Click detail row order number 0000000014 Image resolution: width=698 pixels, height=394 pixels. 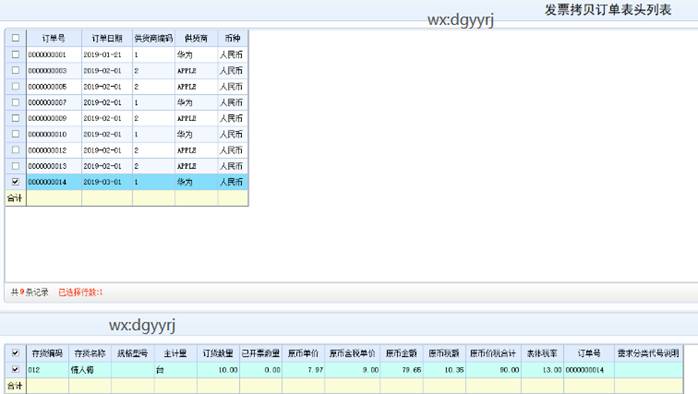click(x=589, y=370)
